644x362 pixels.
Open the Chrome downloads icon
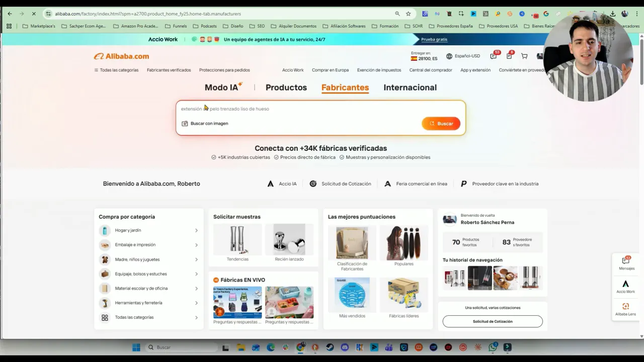613,14
